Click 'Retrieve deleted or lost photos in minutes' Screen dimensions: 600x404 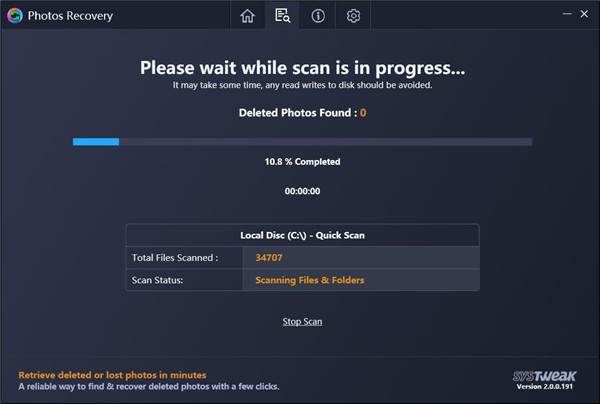click(x=112, y=375)
